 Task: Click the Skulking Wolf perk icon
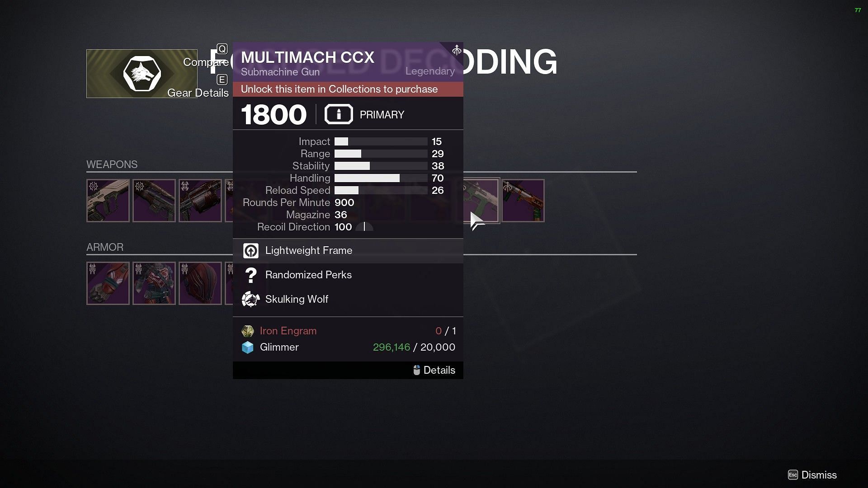pyautogui.click(x=250, y=299)
